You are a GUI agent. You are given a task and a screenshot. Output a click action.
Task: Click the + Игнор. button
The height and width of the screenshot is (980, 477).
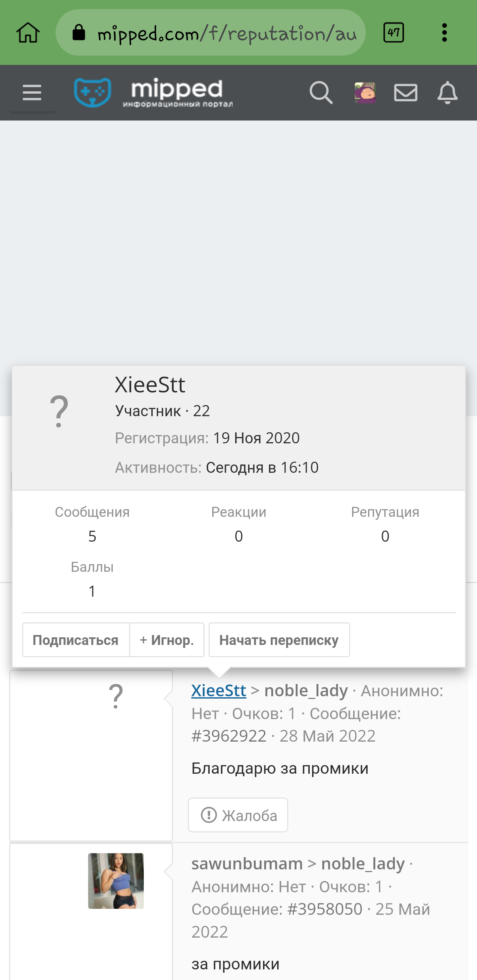click(x=167, y=640)
